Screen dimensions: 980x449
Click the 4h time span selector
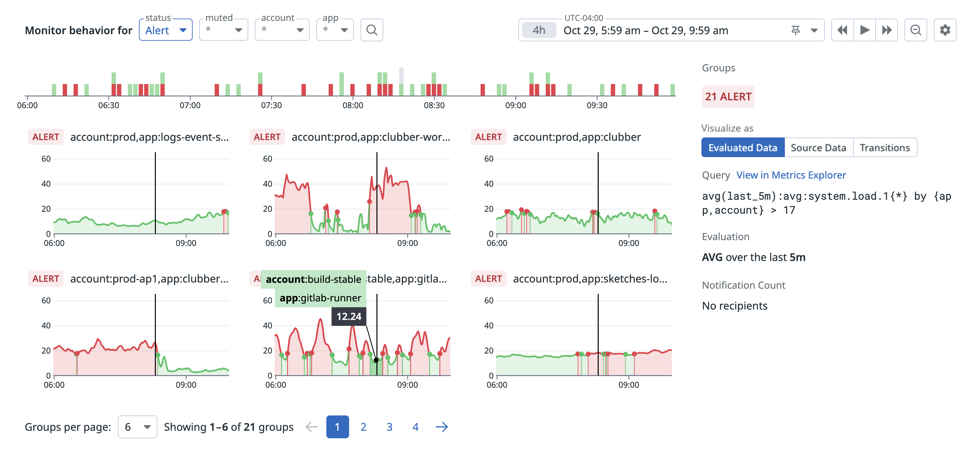coord(539,30)
